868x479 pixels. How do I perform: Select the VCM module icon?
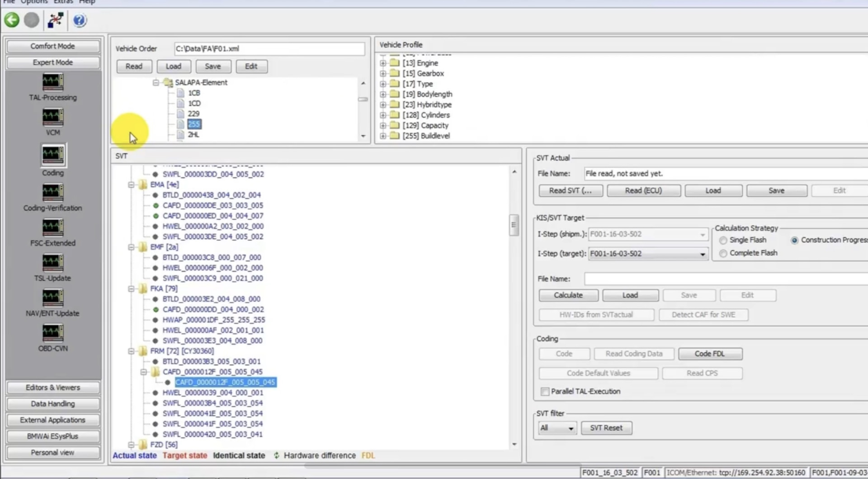(52, 117)
